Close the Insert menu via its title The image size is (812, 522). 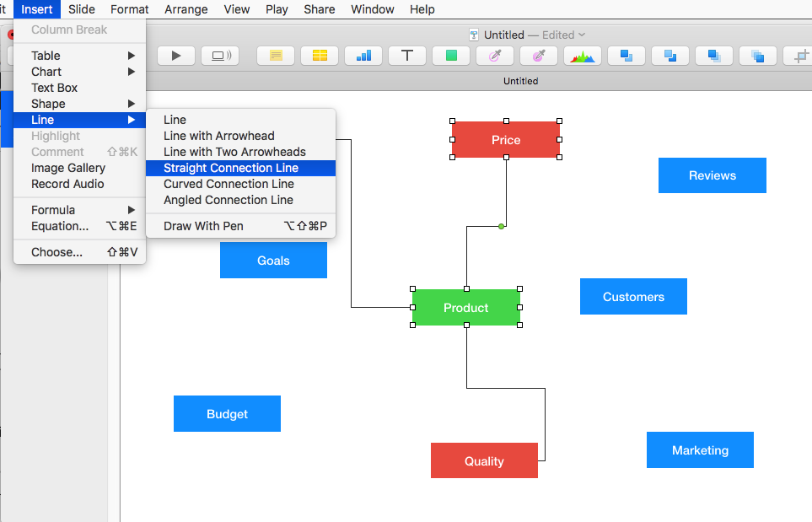tap(37, 9)
